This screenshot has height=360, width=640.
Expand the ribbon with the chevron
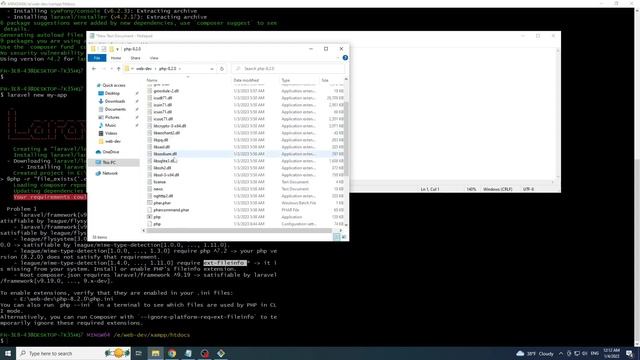click(x=338, y=58)
